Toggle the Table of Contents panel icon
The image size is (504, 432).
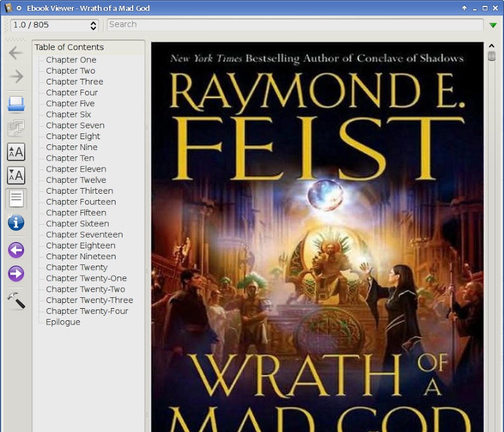(x=16, y=199)
